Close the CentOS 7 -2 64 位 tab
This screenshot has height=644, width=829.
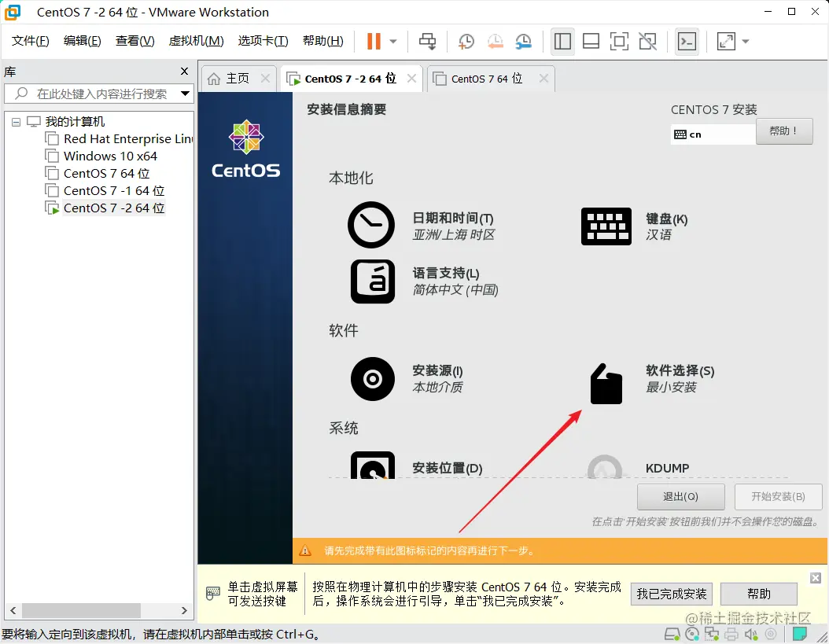pyautogui.click(x=411, y=79)
